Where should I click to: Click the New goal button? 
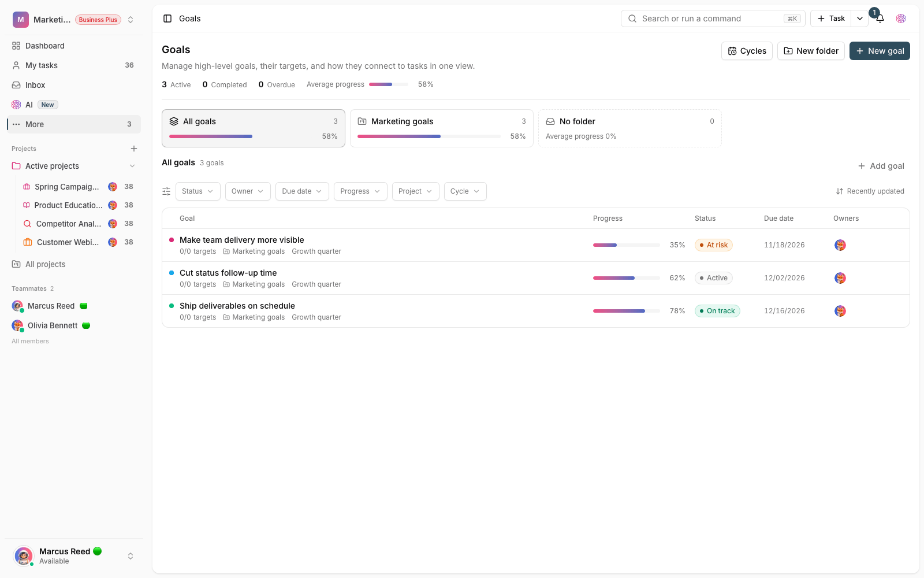pyautogui.click(x=880, y=51)
